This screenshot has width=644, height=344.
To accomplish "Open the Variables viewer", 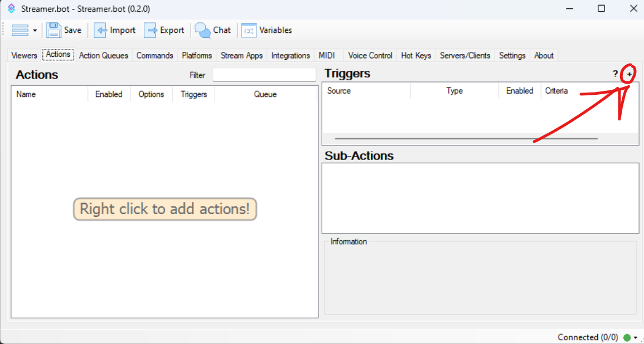I will click(267, 30).
